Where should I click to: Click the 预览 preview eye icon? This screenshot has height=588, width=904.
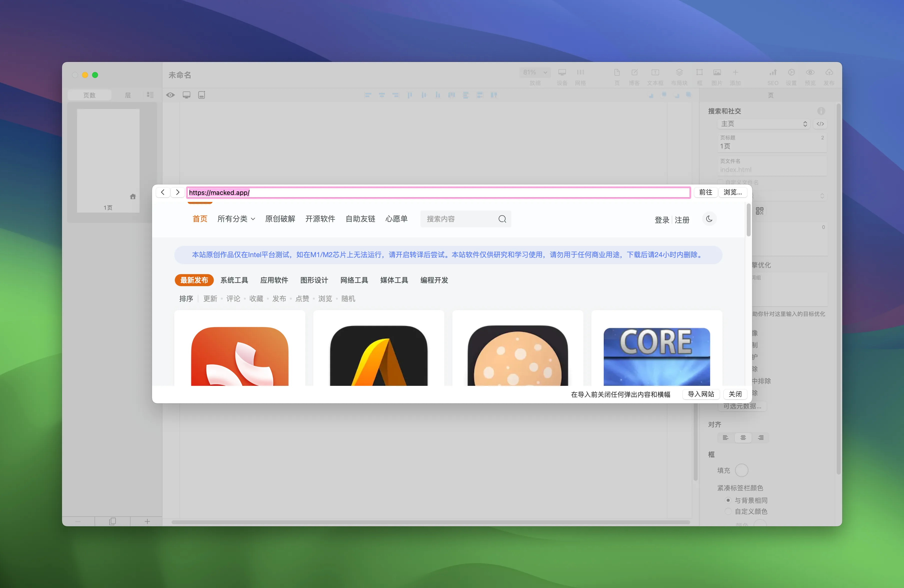pyautogui.click(x=810, y=72)
